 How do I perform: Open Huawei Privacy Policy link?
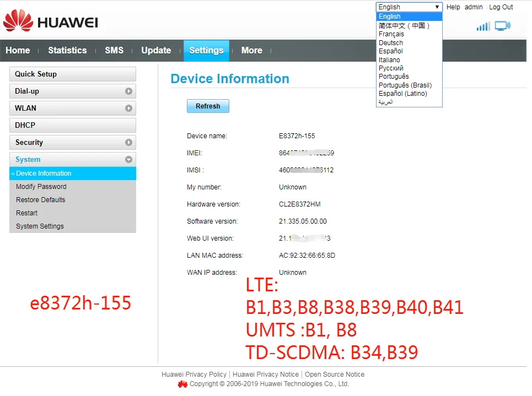(194, 375)
